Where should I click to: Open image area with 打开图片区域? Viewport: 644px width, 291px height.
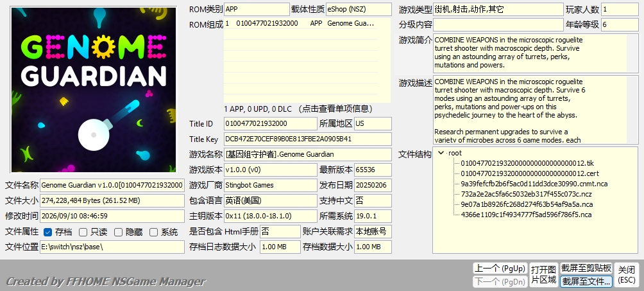(543, 275)
